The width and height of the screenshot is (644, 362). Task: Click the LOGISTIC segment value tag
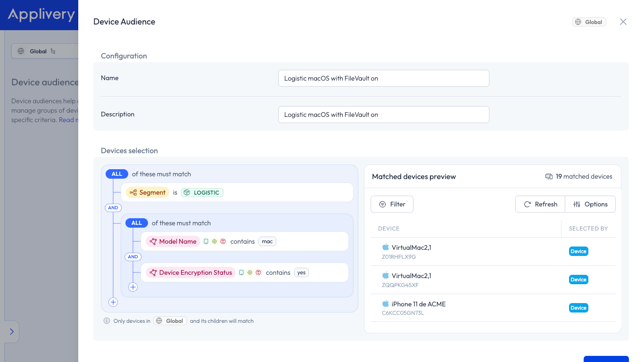coord(202,192)
